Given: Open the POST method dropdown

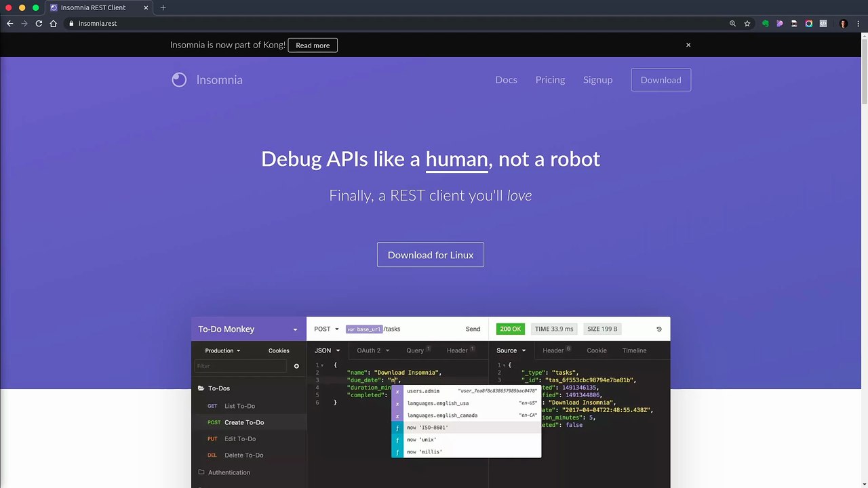Looking at the screenshot, I should click(x=326, y=329).
